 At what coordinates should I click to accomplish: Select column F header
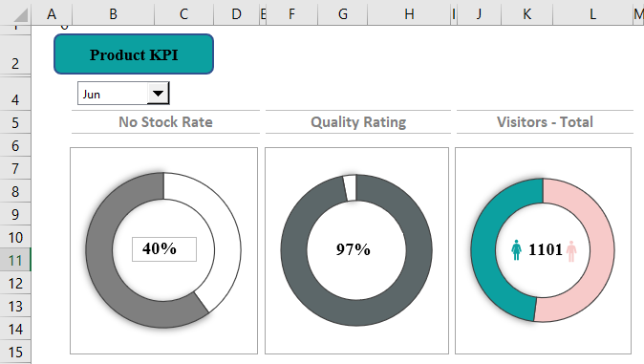click(x=291, y=13)
